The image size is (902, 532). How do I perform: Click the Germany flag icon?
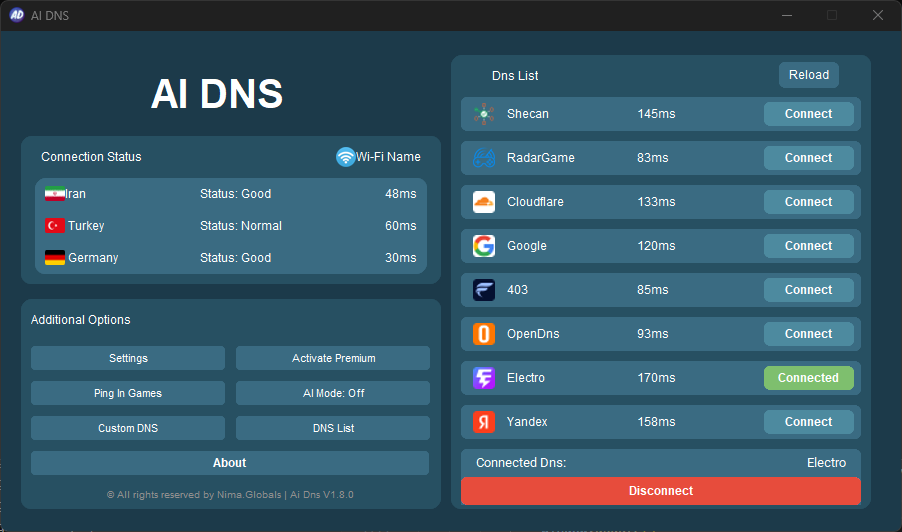pos(55,258)
